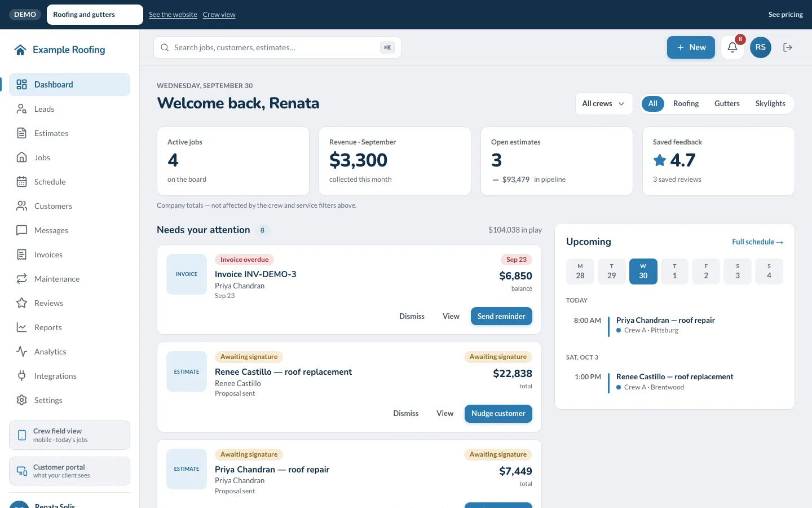The width and height of the screenshot is (812, 508).
Task: Open the Schedule calendar icon
Action: coord(22,182)
